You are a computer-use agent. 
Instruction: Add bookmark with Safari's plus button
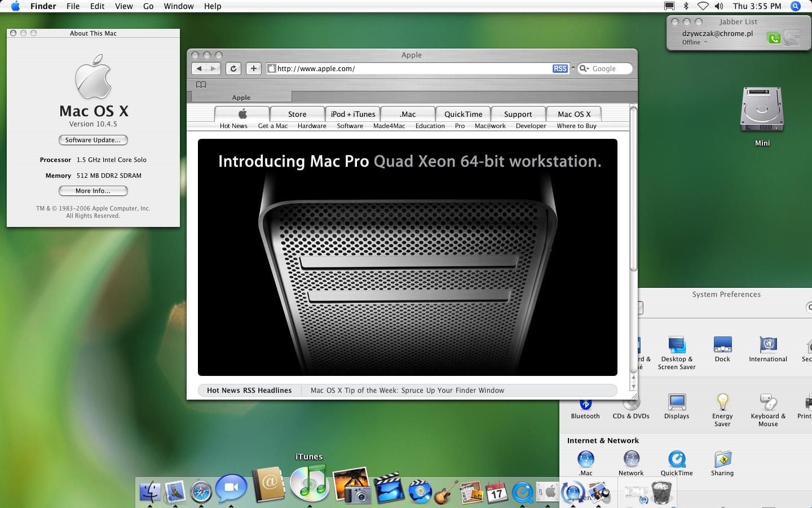[x=254, y=68]
